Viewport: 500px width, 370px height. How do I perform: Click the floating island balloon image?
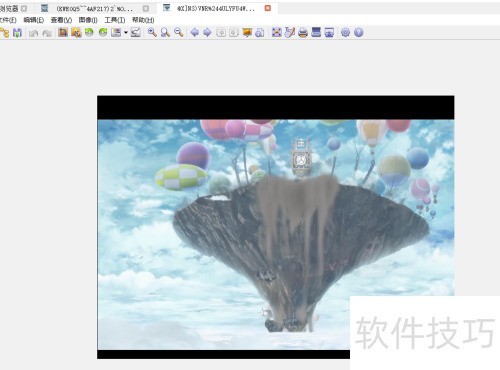tap(276, 227)
